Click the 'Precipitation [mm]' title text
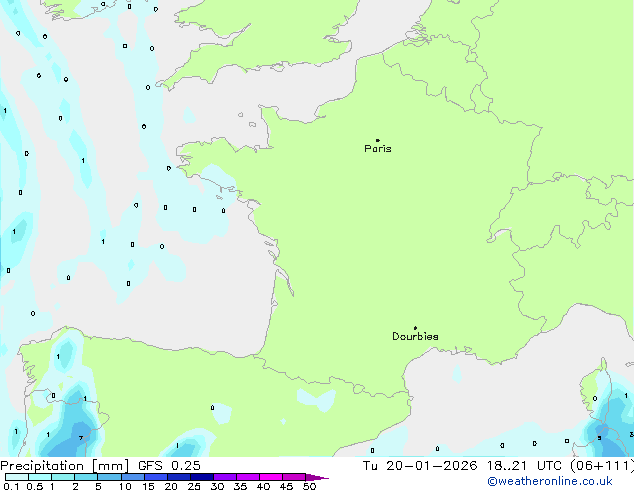Image resolution: width=634 pixels, height=490 pixels. (65, 466)
